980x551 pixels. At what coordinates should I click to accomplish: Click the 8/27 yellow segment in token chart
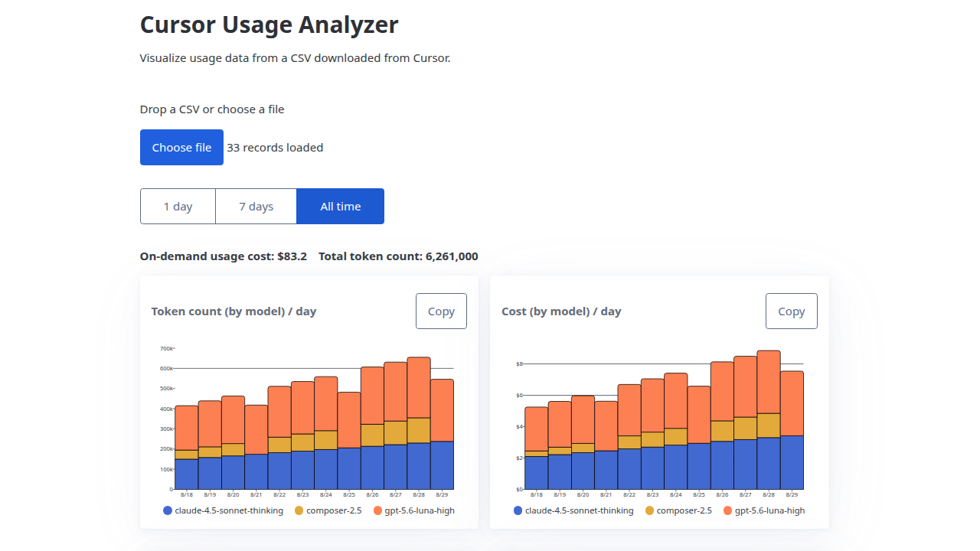coord(396,433)
